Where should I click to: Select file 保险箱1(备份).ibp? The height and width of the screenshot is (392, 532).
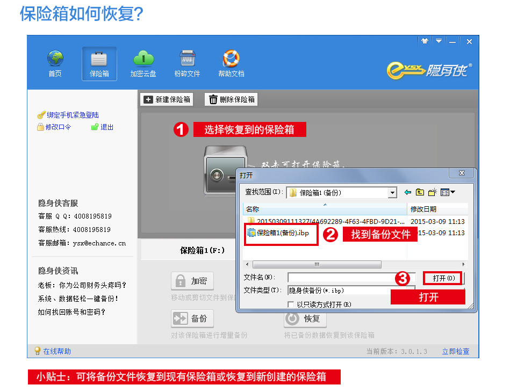coord(278,233)
